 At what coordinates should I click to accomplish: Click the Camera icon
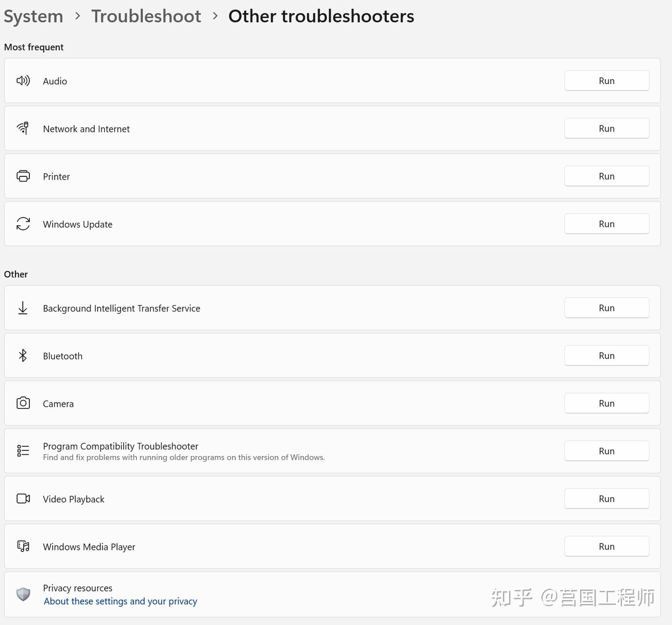tap(23, 403)
